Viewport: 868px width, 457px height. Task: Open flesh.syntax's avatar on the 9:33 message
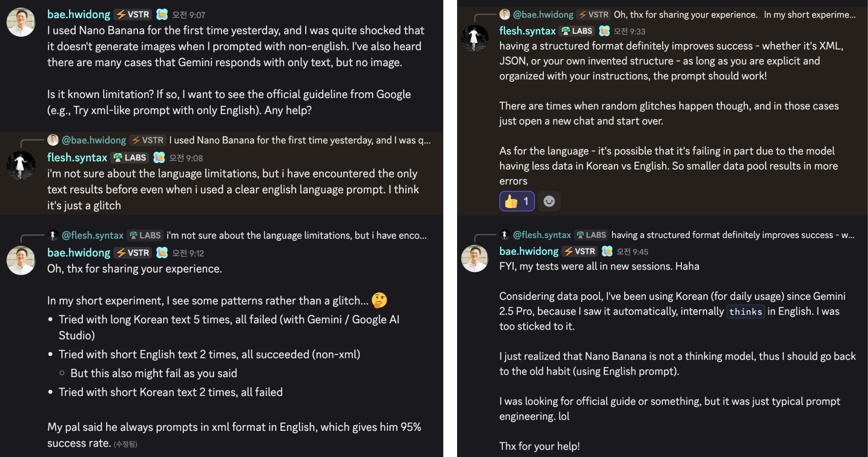(x=475, y=38)
